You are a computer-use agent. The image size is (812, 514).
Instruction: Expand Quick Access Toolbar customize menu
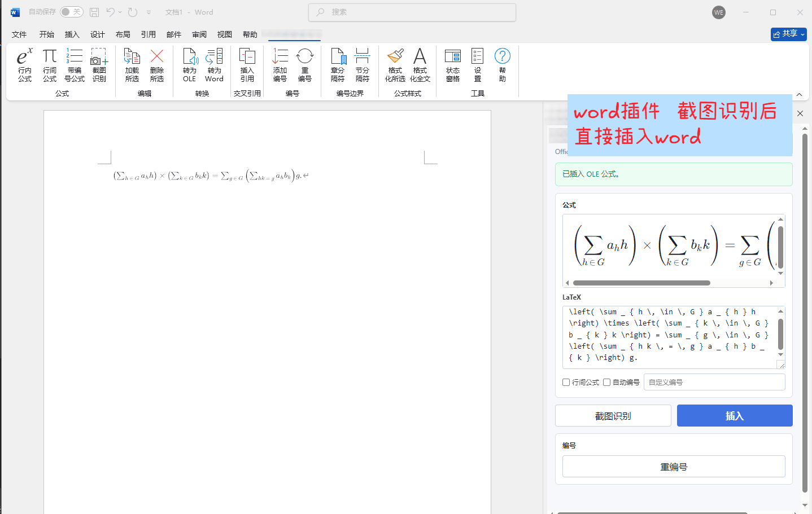149,12
